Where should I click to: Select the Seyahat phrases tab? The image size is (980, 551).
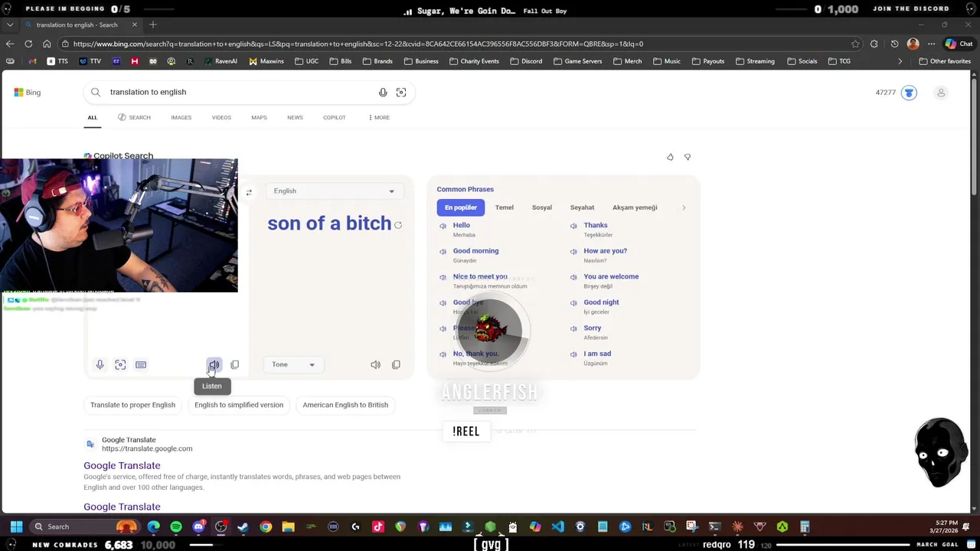(x=582, y=207)
